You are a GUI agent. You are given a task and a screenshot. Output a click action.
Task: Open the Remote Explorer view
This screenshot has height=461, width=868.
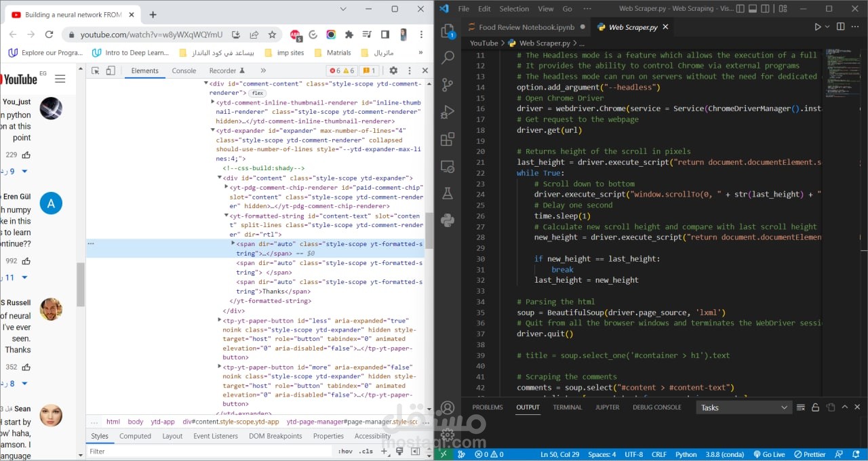(448, 166)
